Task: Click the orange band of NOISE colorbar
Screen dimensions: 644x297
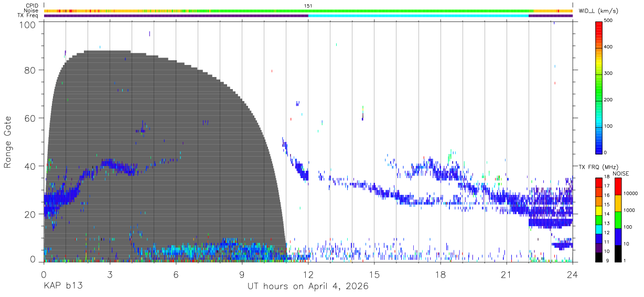Action: point(618,202)
